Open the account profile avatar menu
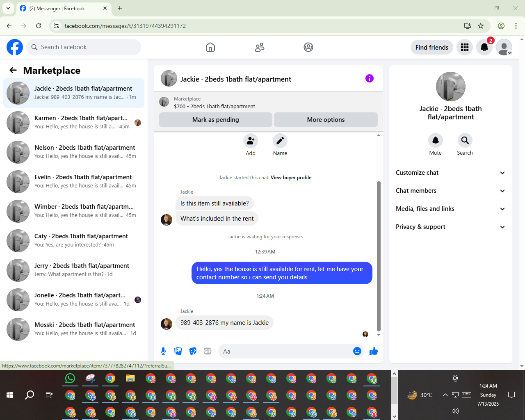 pos(504,47)
